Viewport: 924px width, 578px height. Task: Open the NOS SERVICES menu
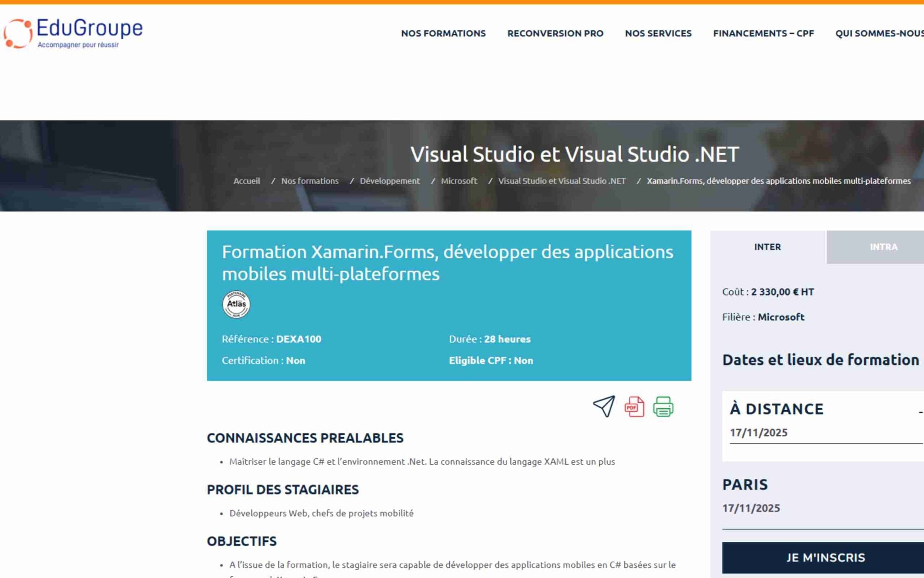[x=658, y=33]
